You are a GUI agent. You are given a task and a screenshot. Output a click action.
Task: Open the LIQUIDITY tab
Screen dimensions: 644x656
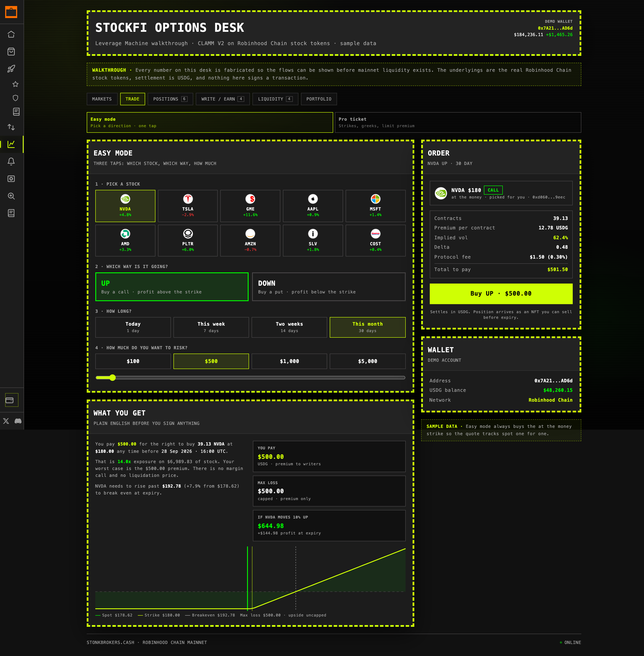click(x=275, y=99)
